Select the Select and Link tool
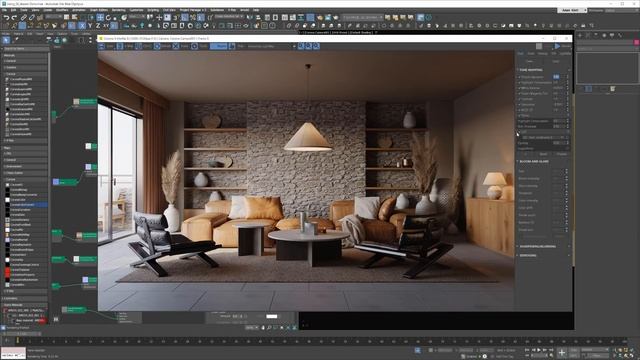The height and width of the screenshot is (360, 640). coord(24,18)
